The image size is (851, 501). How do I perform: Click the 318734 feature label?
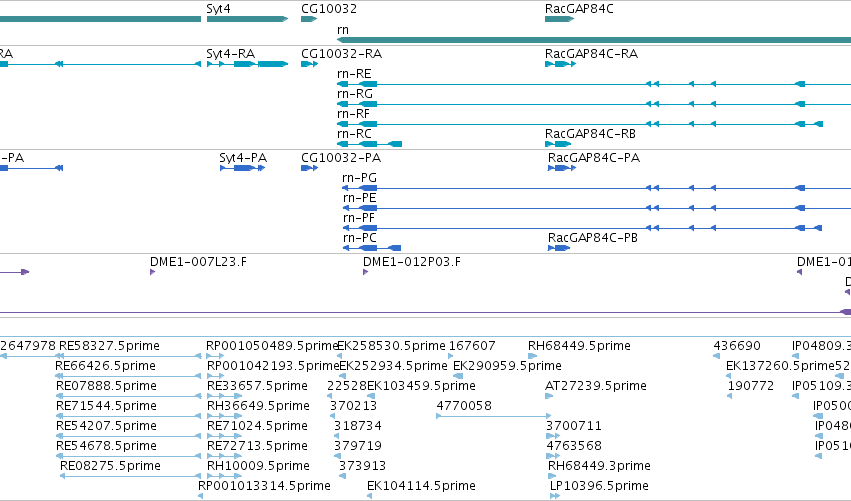pyautogui.click(x=358, y=426)
